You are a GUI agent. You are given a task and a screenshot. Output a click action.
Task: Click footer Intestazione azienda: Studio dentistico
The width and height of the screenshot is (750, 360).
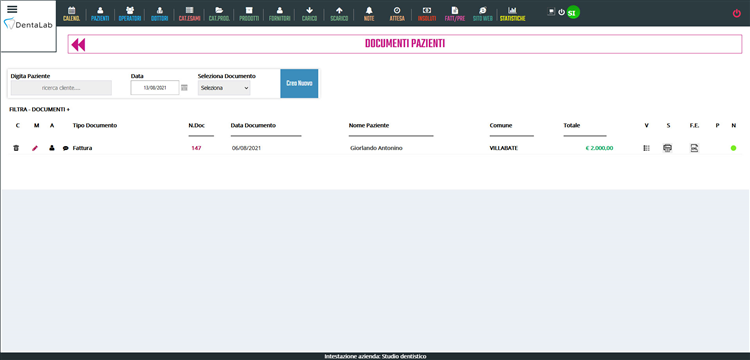[375, 356]
